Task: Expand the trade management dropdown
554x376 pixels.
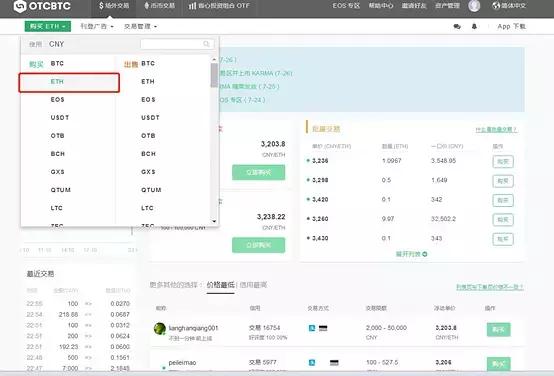Action: [x=140, y=27]
